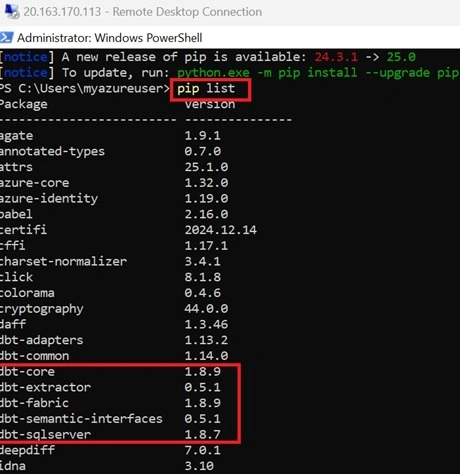
Task: Click the dbt-common package name
Action: (34, 356)
